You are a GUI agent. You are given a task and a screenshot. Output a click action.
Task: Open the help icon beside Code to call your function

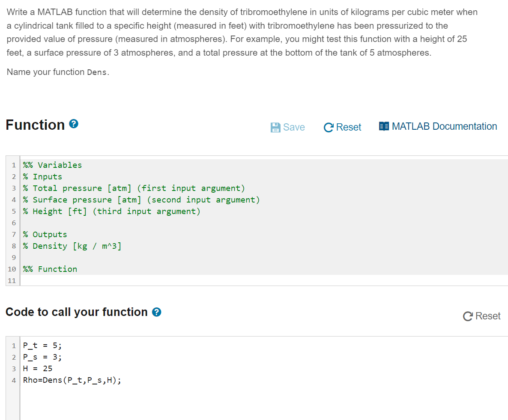(157, 312)
